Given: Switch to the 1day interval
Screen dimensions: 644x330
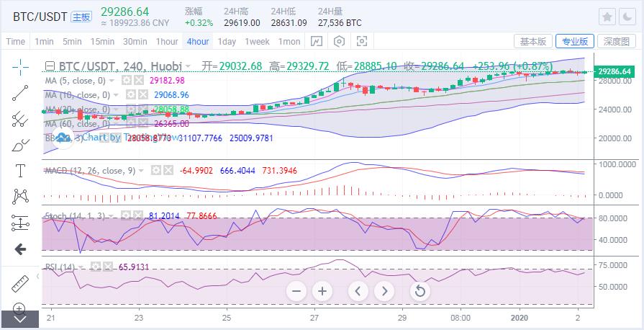Looking at the screenshot, I should point(227,42).
